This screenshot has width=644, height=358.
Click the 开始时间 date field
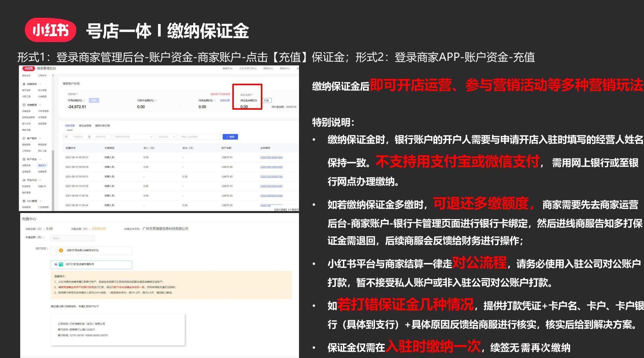coord(78,137)
